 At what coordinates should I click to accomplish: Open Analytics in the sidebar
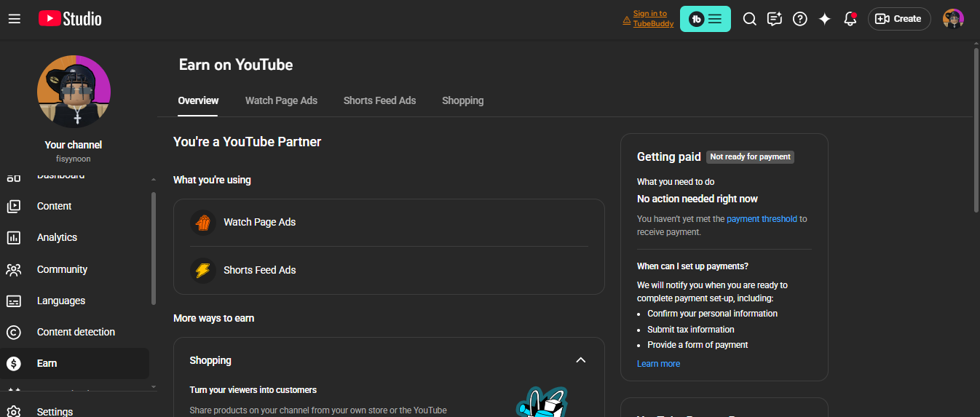(74, 237)
